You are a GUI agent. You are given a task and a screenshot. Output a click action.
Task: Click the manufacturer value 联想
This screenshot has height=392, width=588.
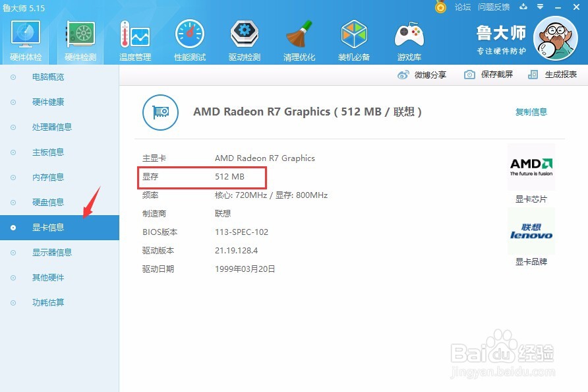(x=223, y=214)
